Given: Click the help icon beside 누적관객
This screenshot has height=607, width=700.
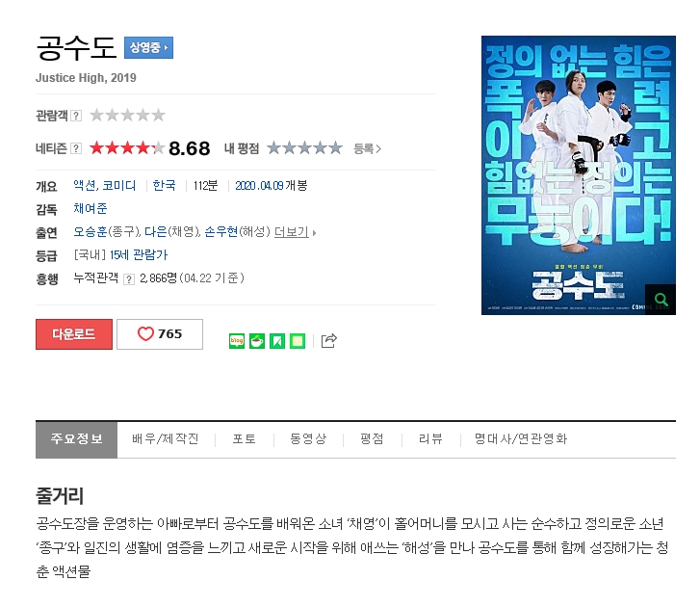Looking at the screenshot, I should (129, 279).
